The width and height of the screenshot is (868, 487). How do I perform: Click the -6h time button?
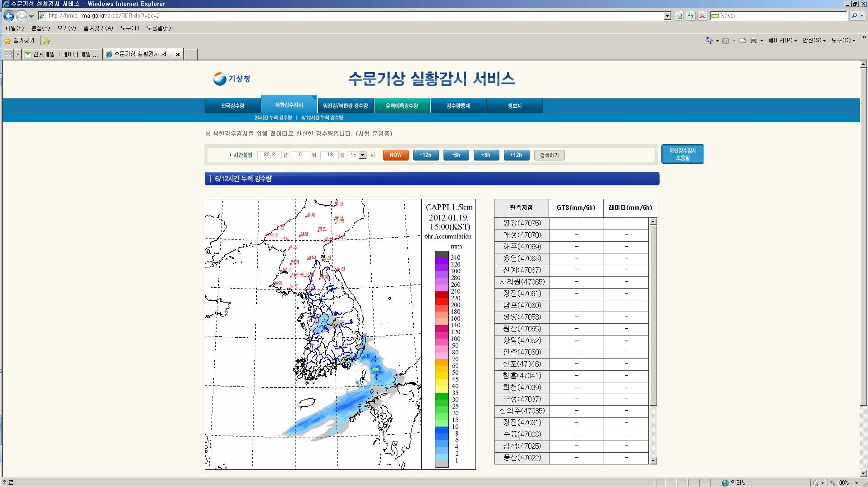456,155
